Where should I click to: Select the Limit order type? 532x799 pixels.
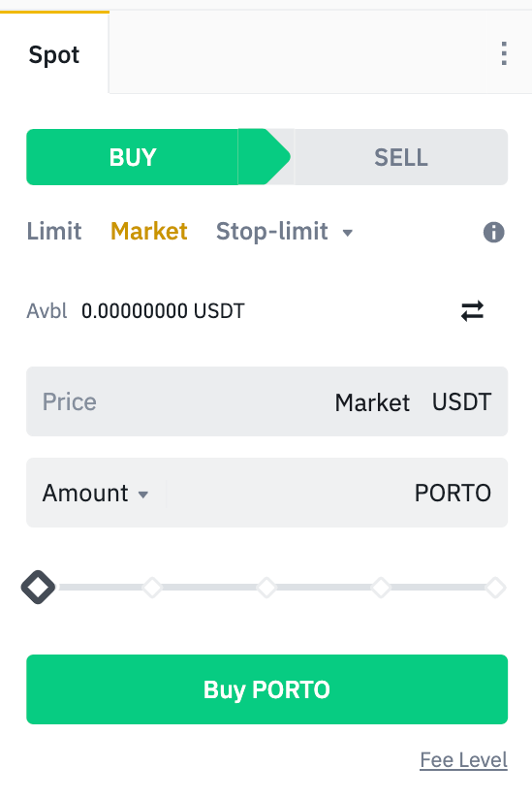[54, 232]
